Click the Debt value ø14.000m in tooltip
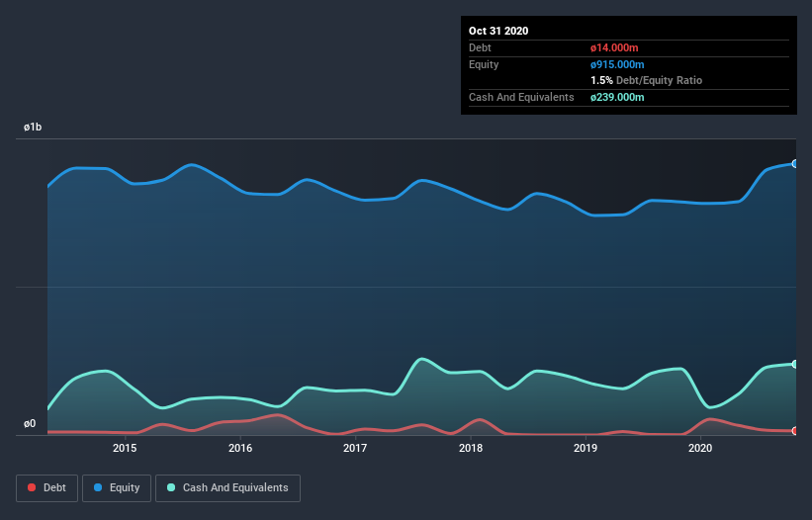This screenshot has width=812, height=520. [614, 48]
